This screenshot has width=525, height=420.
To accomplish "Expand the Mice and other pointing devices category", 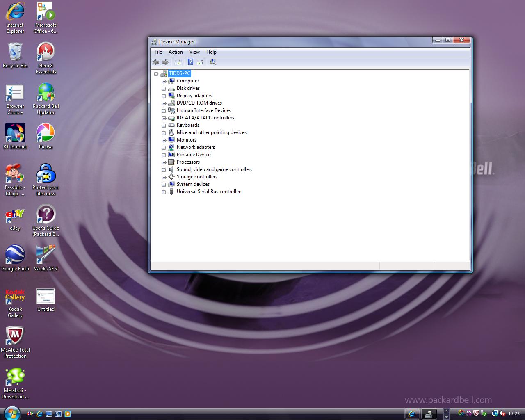I will (164, 133).
